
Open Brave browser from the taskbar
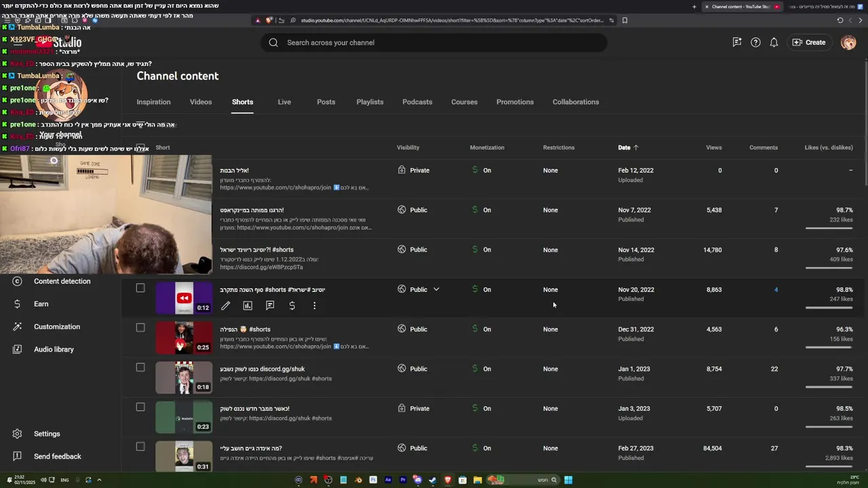pos(448,480)
